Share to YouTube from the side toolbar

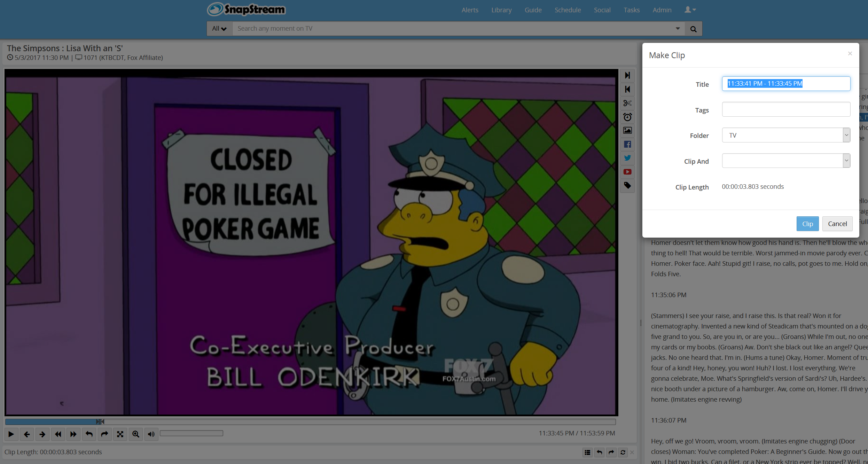pyautogui.click(x=627, y=172)
